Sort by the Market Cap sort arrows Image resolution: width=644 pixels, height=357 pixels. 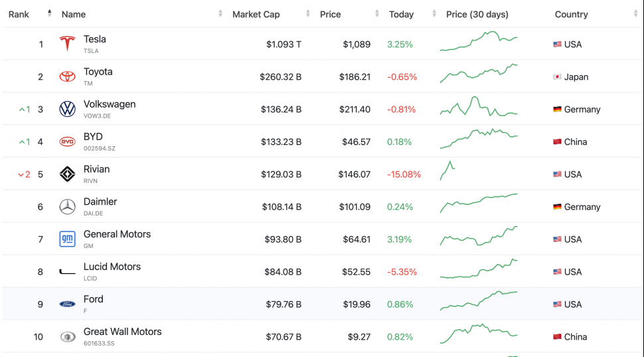[x=307, y=14]
